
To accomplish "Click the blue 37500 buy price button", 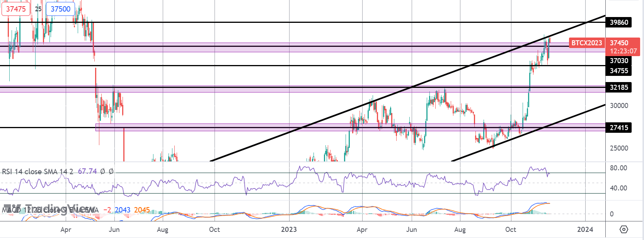I will click(x=61, y=9).
